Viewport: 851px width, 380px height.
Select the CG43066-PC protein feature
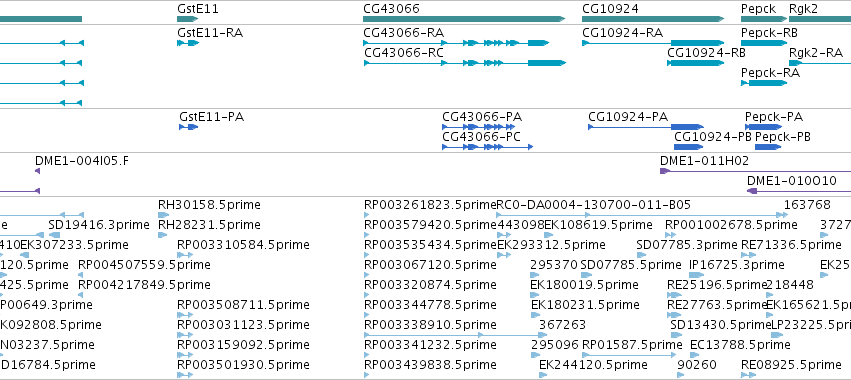click(x=488, y=147)
